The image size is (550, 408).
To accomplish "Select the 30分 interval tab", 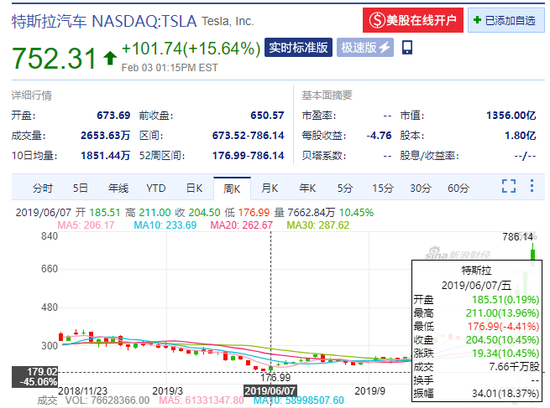I will pyautogui.click(x=421, y=188).
